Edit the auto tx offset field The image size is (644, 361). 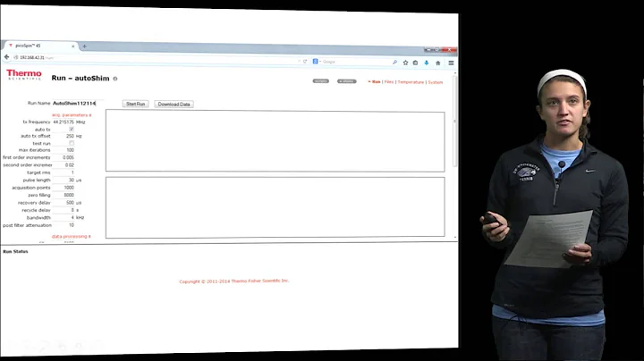click(x=64, y=136)
